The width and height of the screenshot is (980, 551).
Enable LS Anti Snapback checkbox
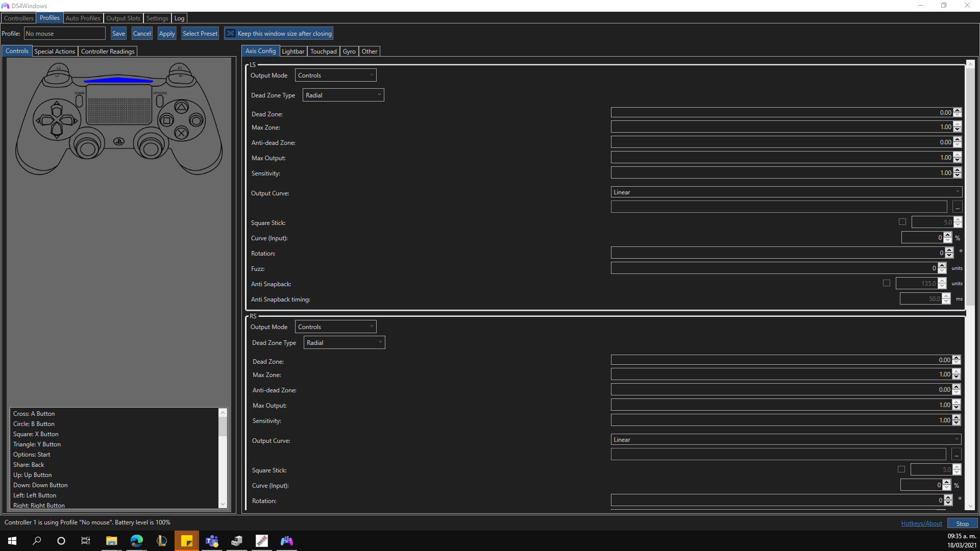(887, 283)
